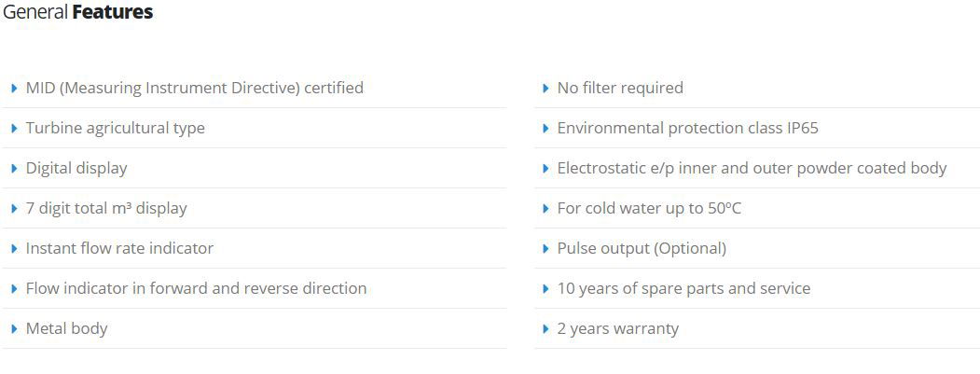Click the arrow bullet beside MID certified
This screenshot has width=980, height=374.
coord(14,89)
